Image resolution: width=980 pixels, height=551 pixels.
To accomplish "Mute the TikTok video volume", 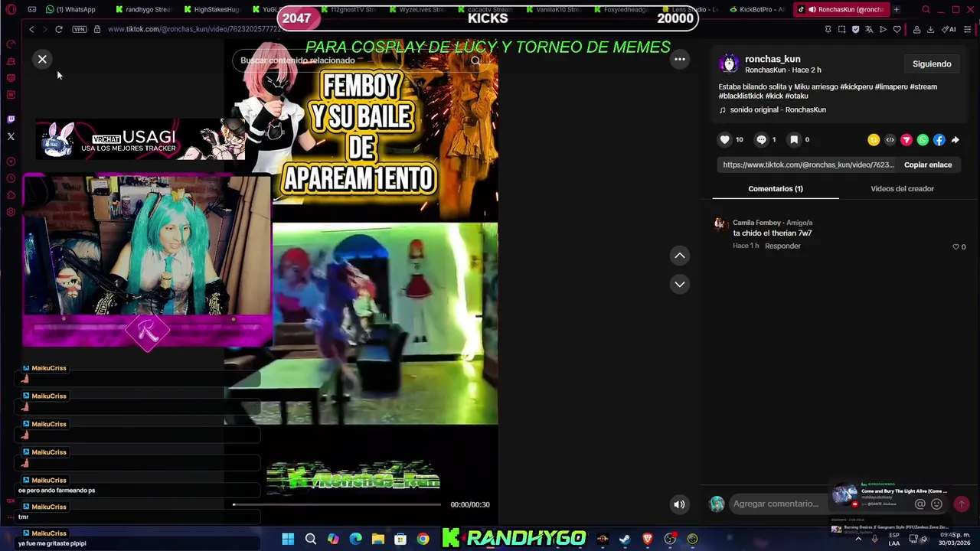I will coord(679,504).
